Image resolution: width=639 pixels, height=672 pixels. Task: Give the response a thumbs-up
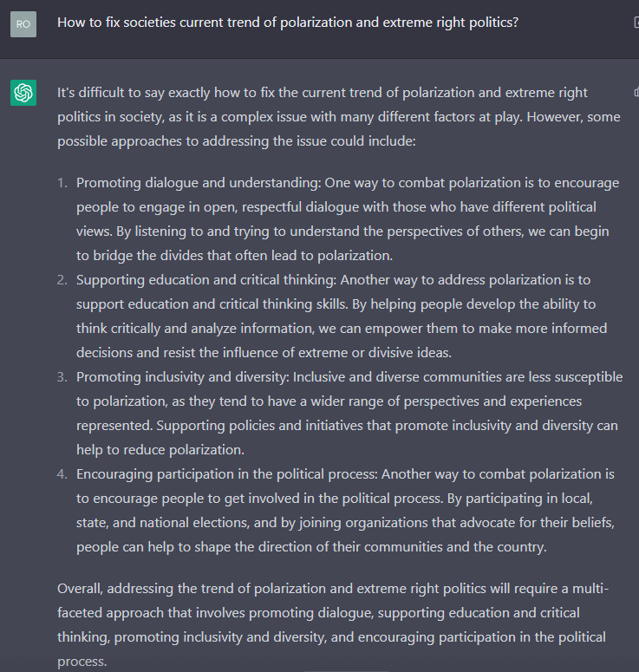(636, 92)
